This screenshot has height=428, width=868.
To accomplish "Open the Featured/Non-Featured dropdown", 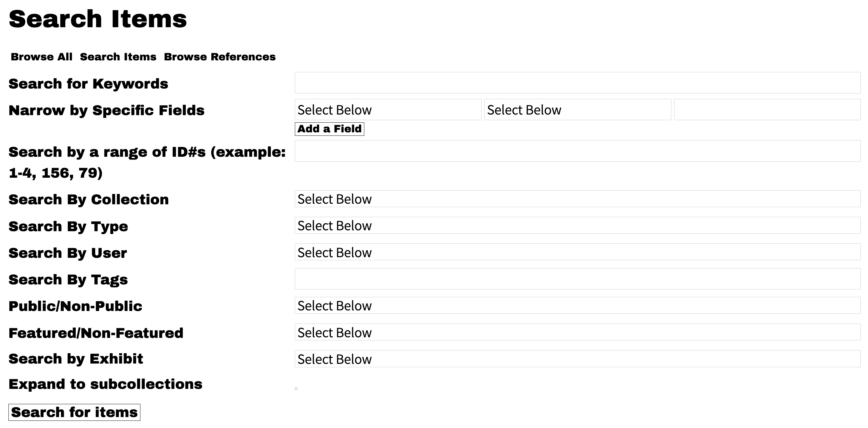I will [578, 332].
